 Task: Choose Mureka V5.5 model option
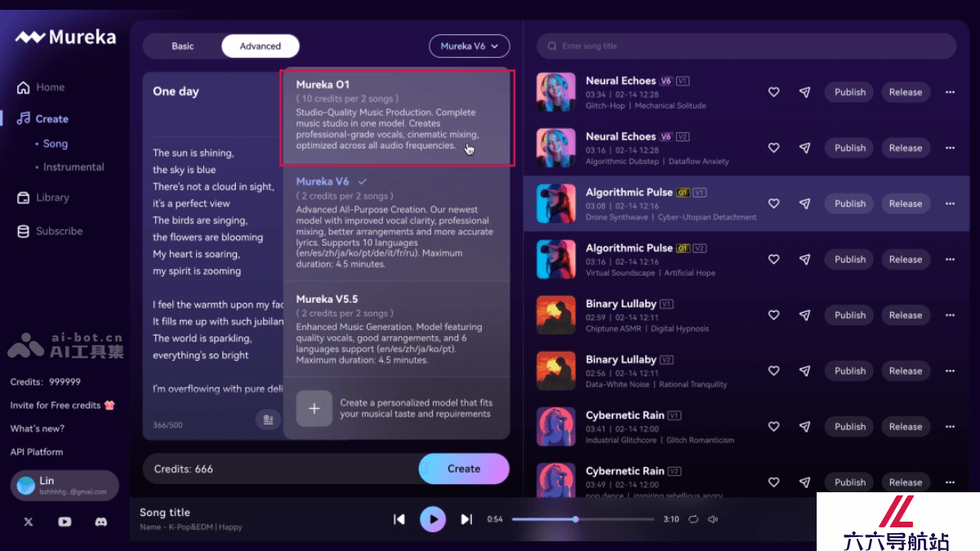(x=397, y=329)
